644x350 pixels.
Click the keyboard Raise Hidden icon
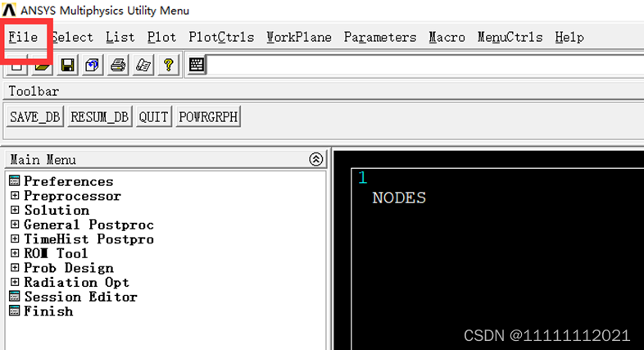click(197, 65)
